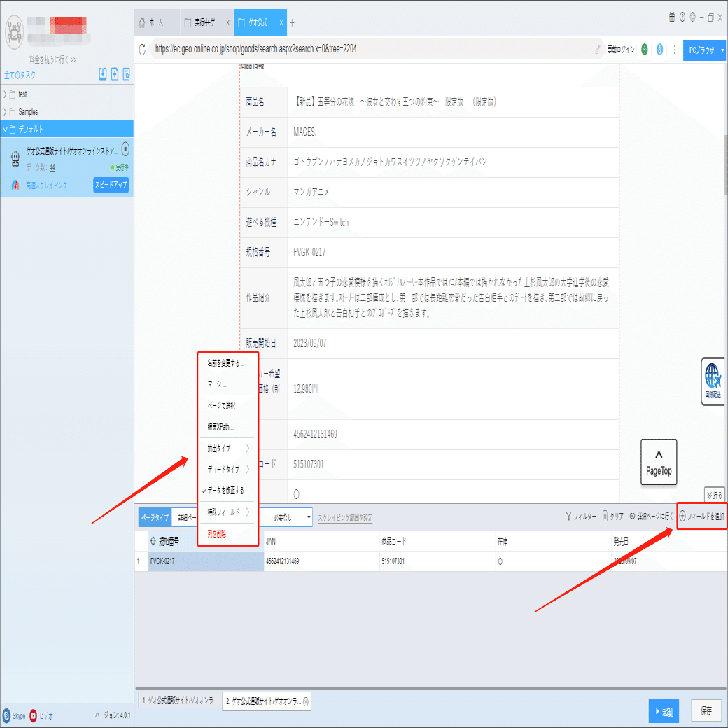Select 編集XPath in context menu

(227, 427)
